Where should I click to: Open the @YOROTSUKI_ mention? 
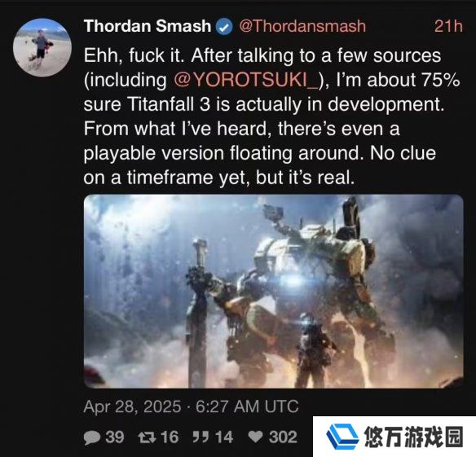tap(247, 80)
